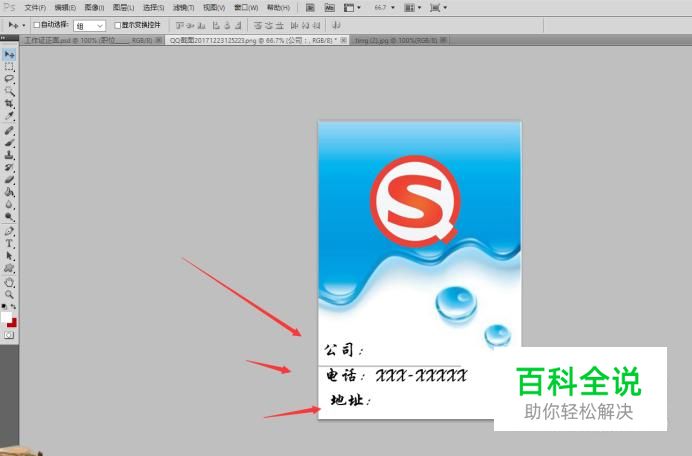The height and width of the screenshot is (456, 692).
Task: Select the Eraser tool
Action: 9,180
